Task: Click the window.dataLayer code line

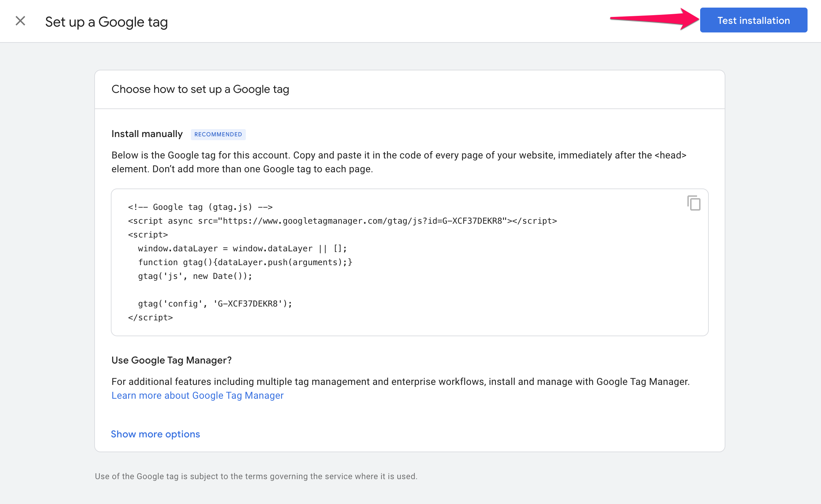Action: coord(242,249)
